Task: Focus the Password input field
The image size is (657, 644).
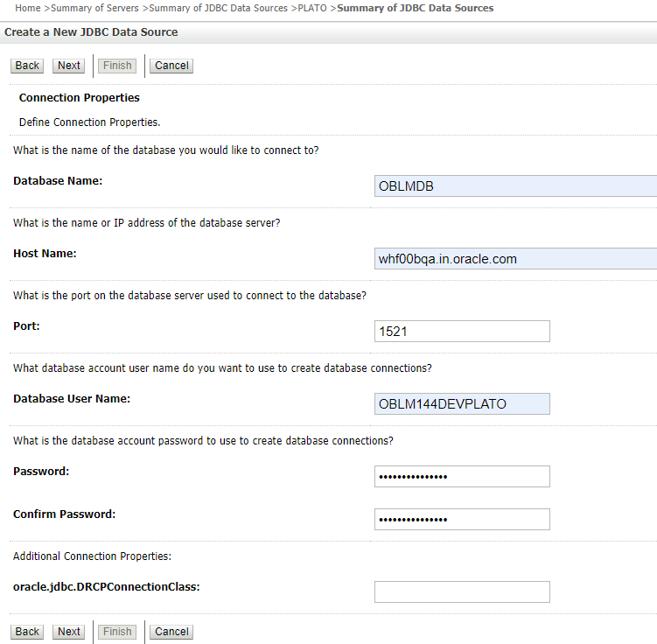Action: [x=462, y=476]
